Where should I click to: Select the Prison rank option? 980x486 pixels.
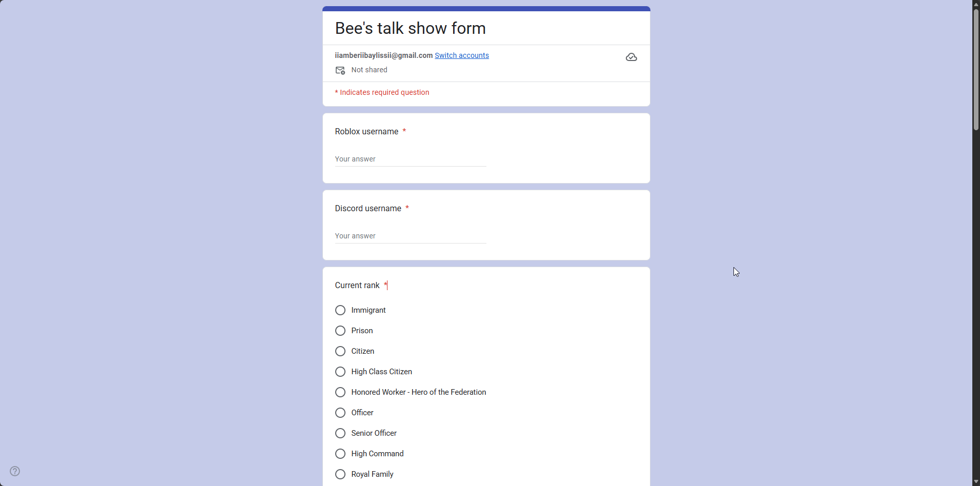click(340, 331)
